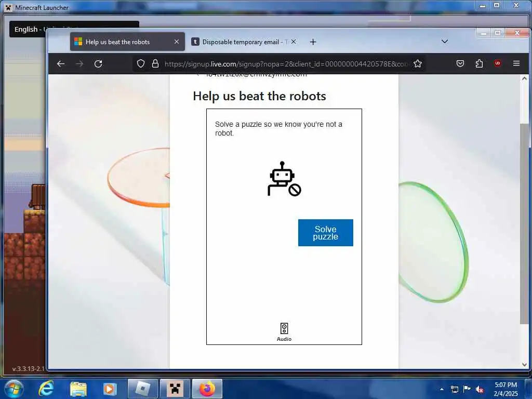
Task: Open uBlock Origin extension icon
Action: pyautogui.click(x=498, y=63)
